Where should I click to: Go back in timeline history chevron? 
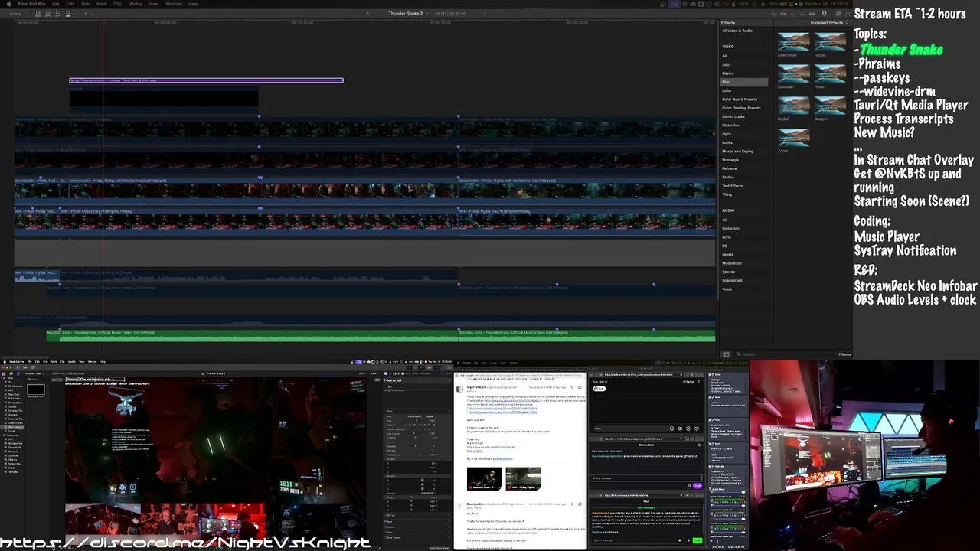coord(368,14)
